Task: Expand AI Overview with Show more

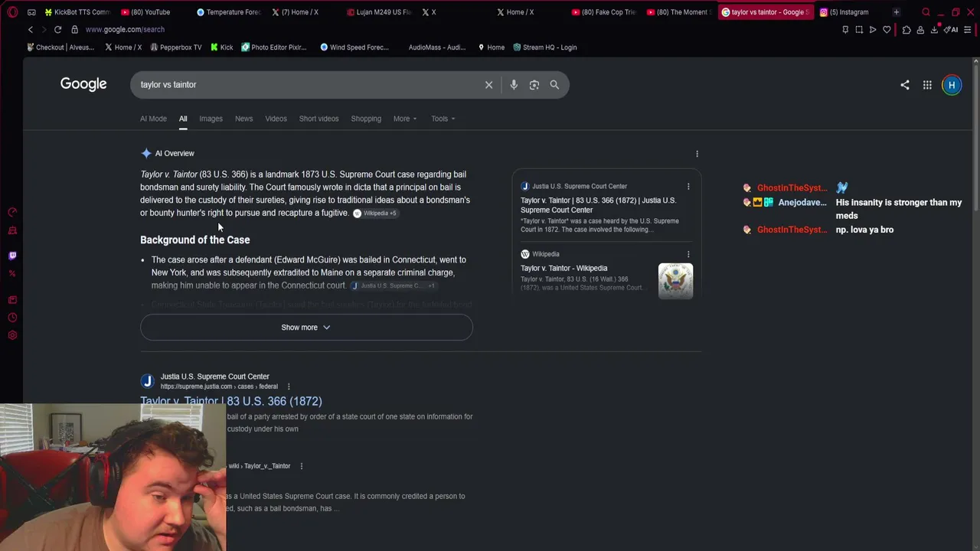Action: point(306,328)
